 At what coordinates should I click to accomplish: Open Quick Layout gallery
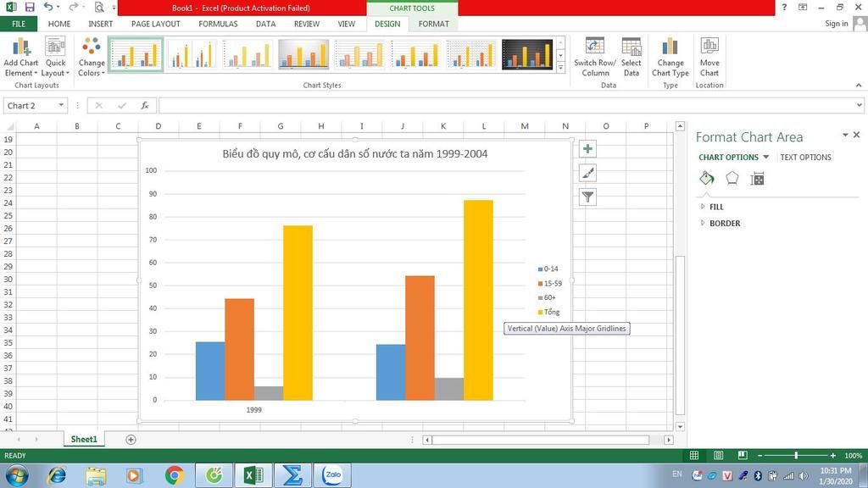pos(55,57)
